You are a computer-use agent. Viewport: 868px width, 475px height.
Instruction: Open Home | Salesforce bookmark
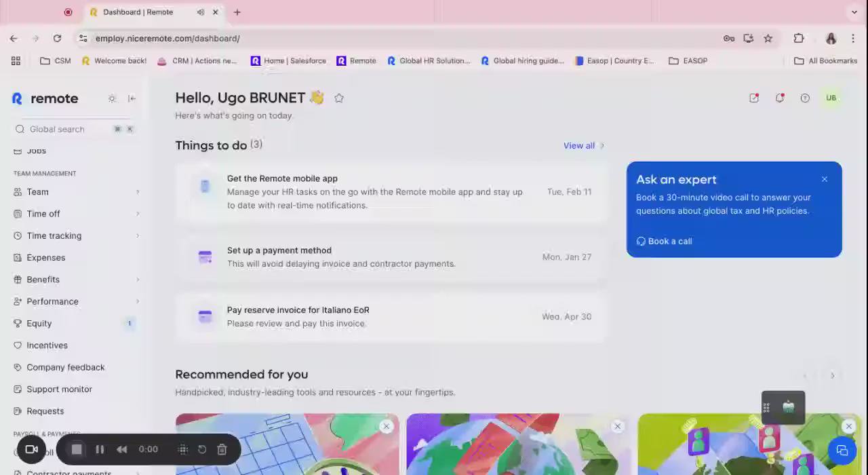point(288,61)
